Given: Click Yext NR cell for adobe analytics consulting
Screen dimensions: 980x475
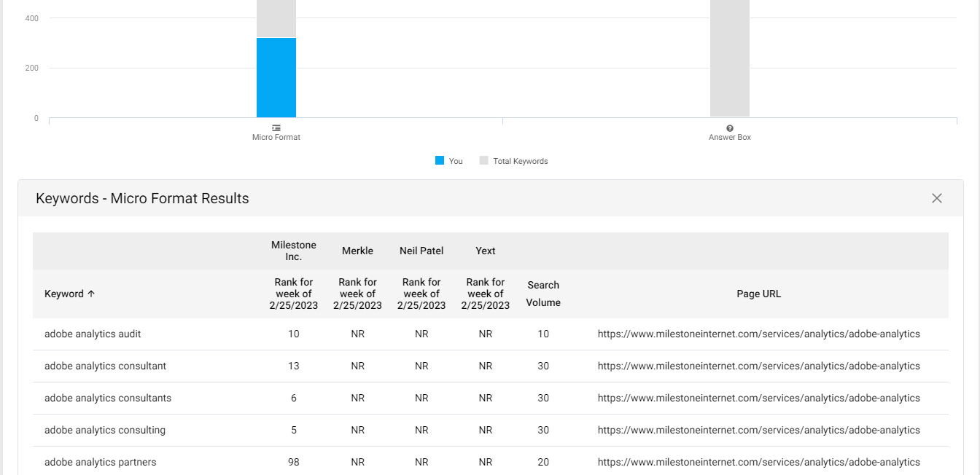Looking at the screenshot, I should pos(486,430).
